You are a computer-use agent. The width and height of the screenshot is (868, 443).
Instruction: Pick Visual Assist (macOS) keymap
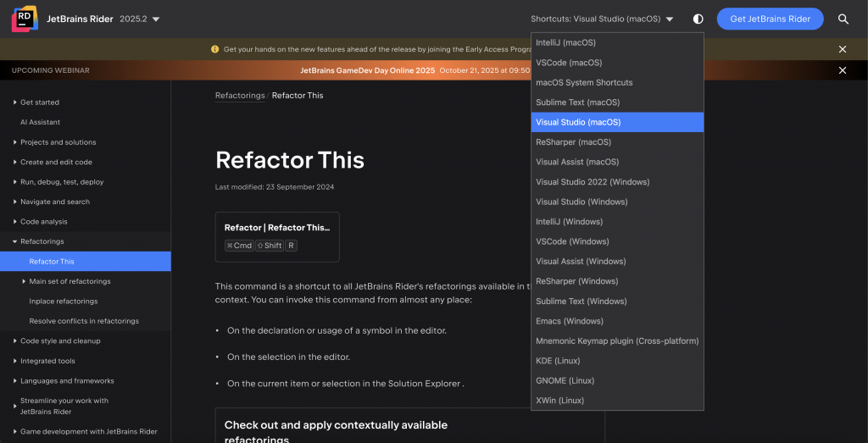617,162
